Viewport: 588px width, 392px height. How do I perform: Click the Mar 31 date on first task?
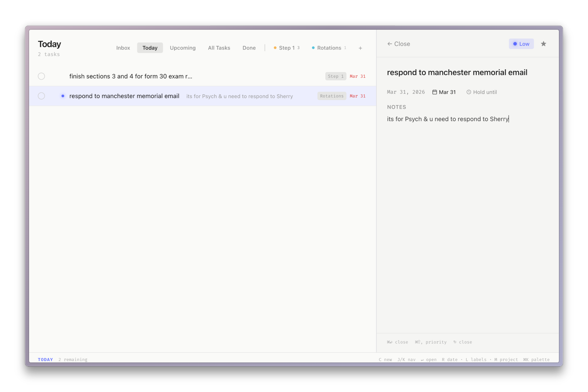click(x=357, y=76)
